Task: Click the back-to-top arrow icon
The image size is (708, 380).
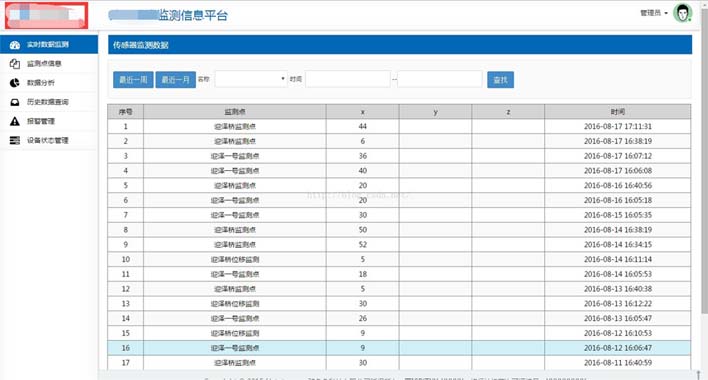Action: coord(698,375)
